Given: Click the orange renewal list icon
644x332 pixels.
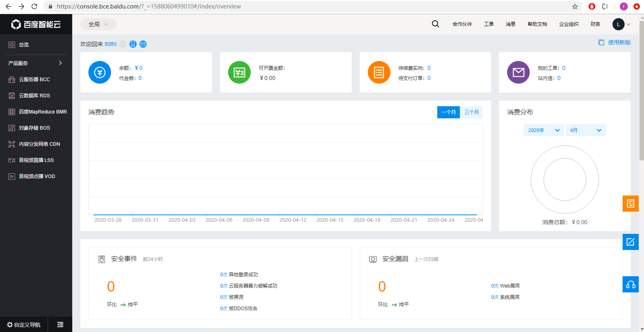Looking at the screenshot, I should (x=379, y=72).
